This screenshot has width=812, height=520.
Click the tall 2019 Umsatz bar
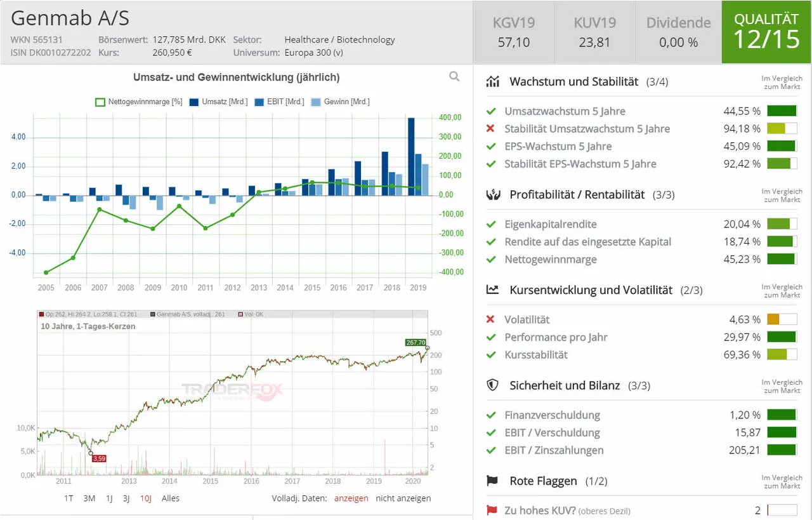click(411, 156)
